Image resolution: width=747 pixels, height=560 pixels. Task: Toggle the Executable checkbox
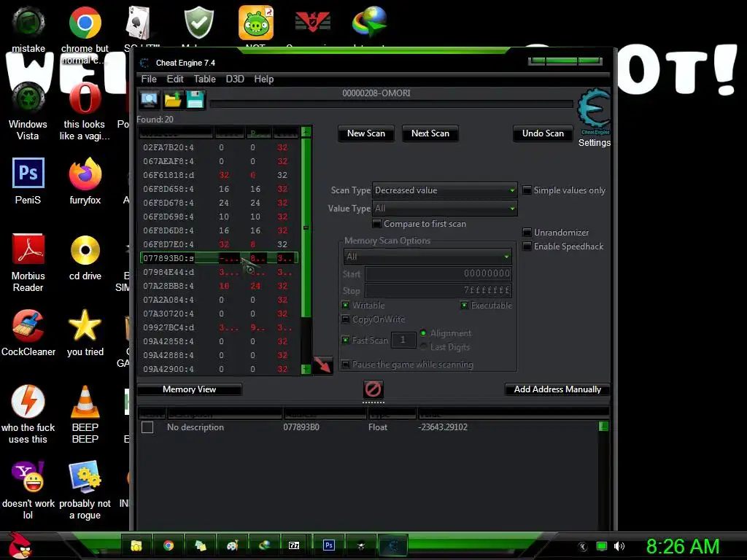(x=464, y=306)
